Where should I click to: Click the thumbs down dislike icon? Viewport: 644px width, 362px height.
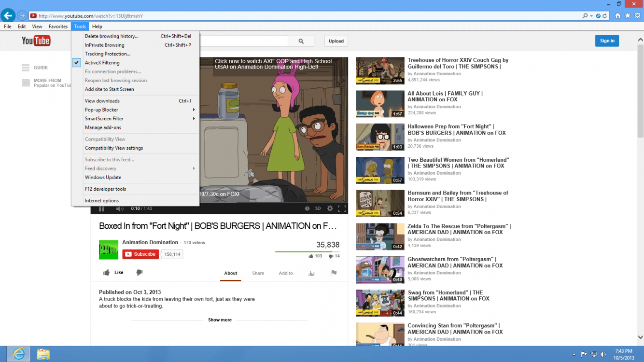click(140, 273)
